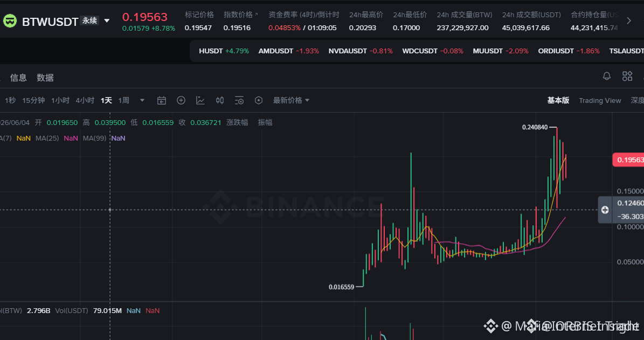Open the technical indicators line chart icon
644x340 pixels.
[x=200, y=100]
